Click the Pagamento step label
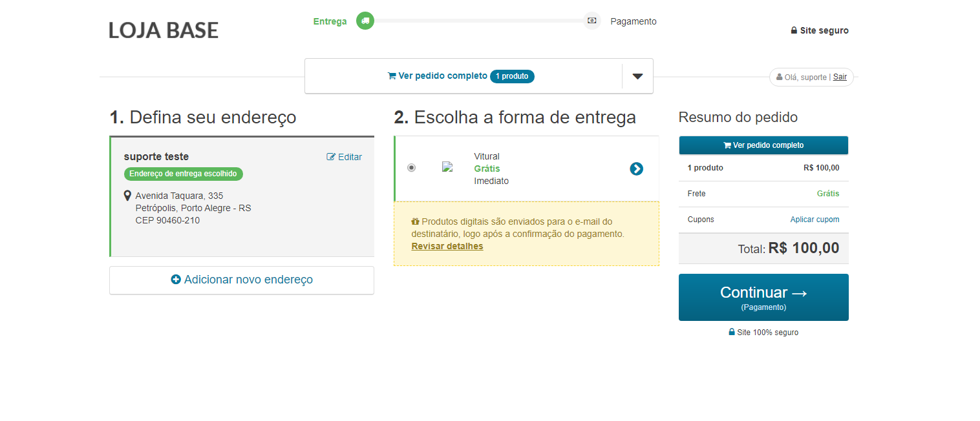 tap(634, 21)
